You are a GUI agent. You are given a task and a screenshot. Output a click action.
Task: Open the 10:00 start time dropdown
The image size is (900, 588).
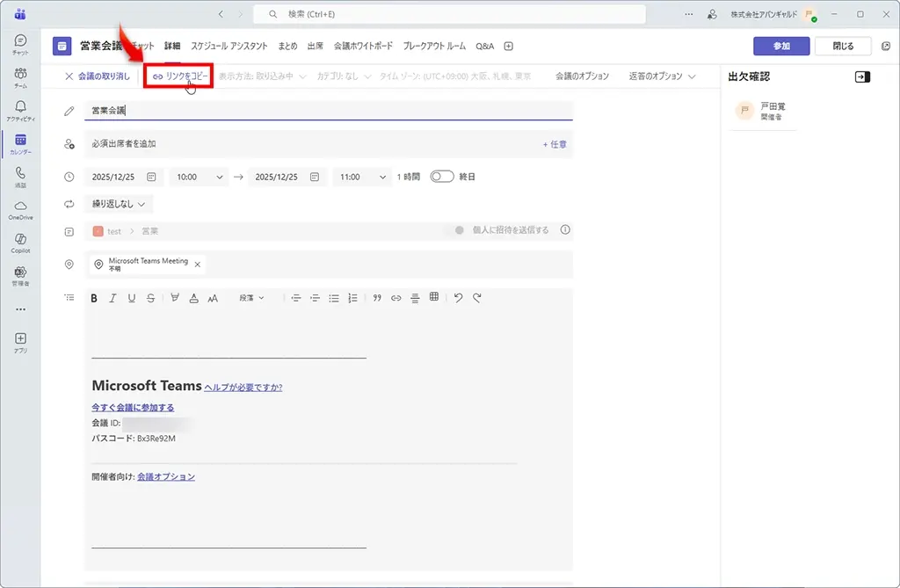tap(200, 177)
